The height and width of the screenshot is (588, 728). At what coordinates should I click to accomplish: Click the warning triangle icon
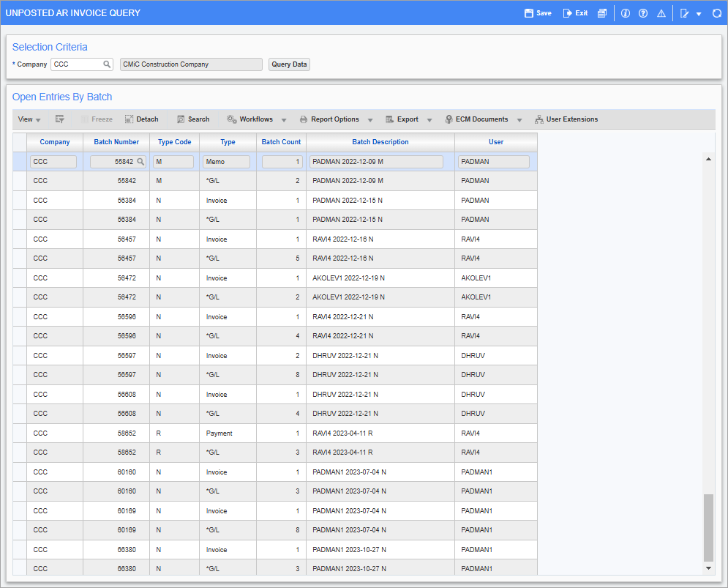point(661,12)
